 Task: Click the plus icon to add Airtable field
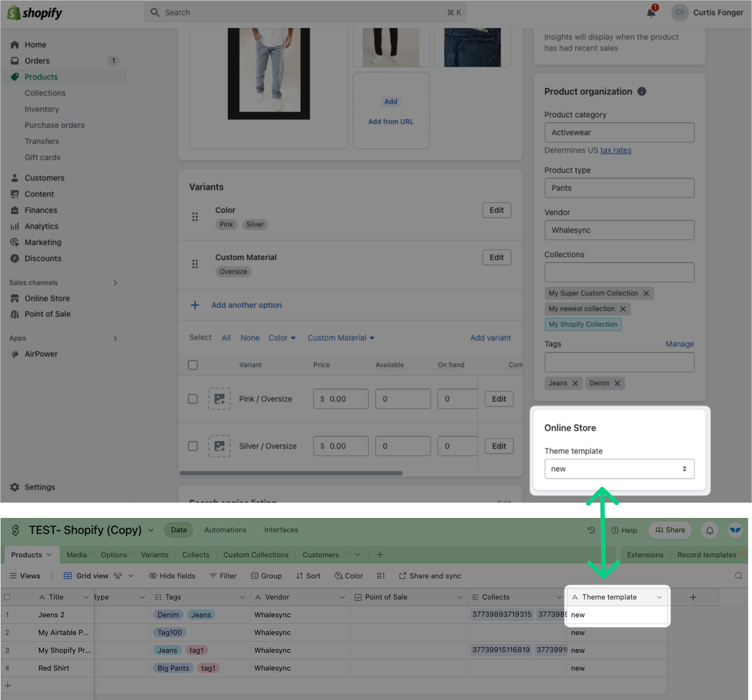click(693, 597)
